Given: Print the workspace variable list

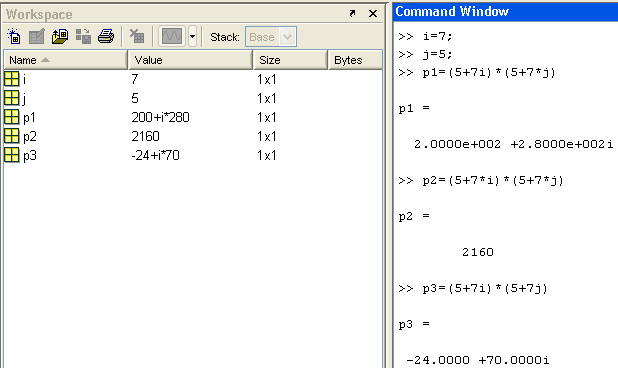Looking at the screenshot, I should coord(106,37).
